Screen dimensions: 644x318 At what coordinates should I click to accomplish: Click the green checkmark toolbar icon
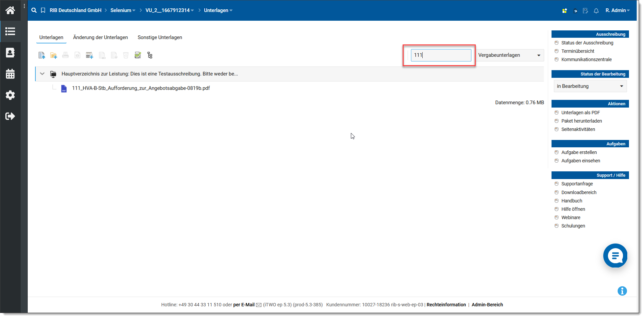point(138,55)
